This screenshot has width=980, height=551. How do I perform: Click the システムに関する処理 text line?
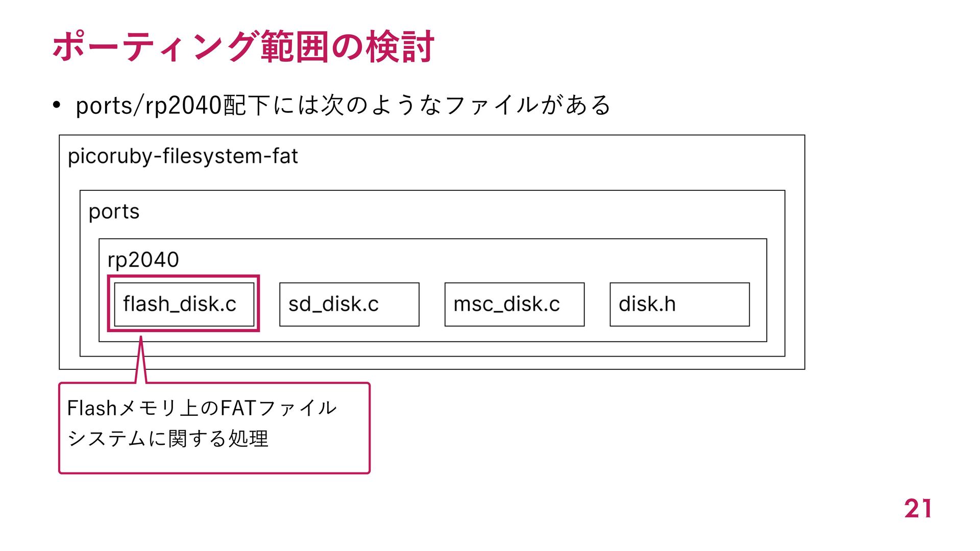[168, 438]
